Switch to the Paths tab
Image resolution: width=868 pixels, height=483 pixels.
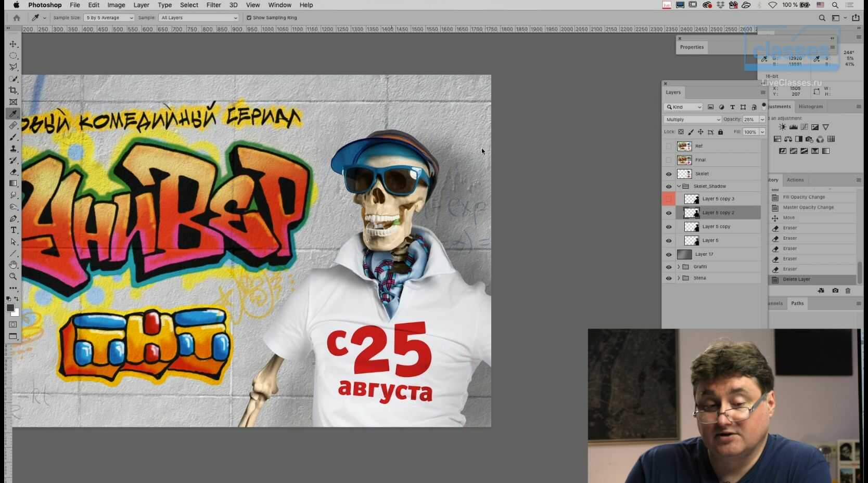point(797,304)
